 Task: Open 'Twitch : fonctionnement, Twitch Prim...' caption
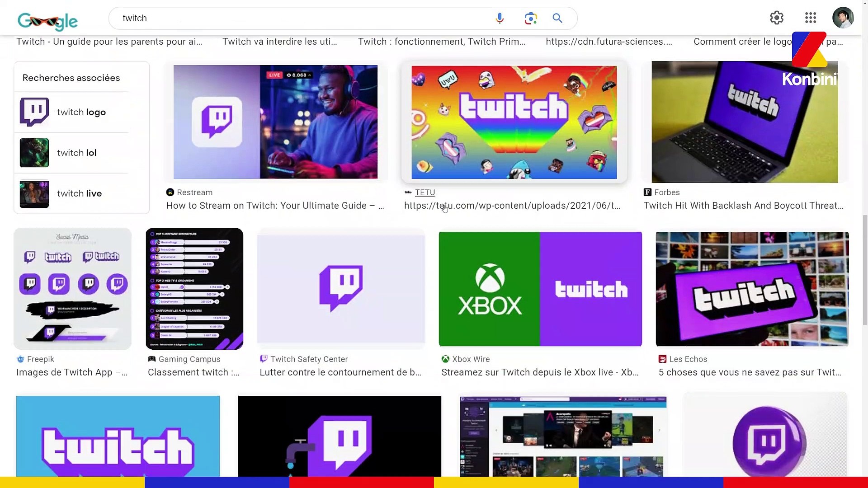click(442, 42)
